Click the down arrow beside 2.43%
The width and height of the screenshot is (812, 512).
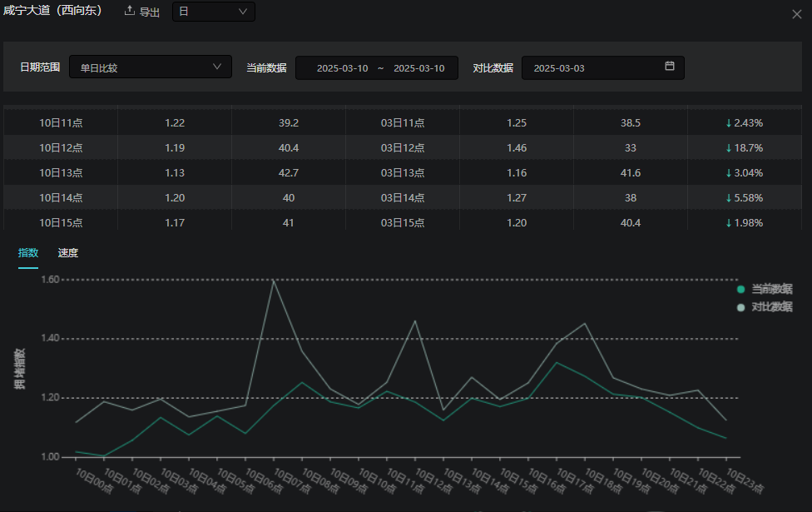click(x=729, y=122)
